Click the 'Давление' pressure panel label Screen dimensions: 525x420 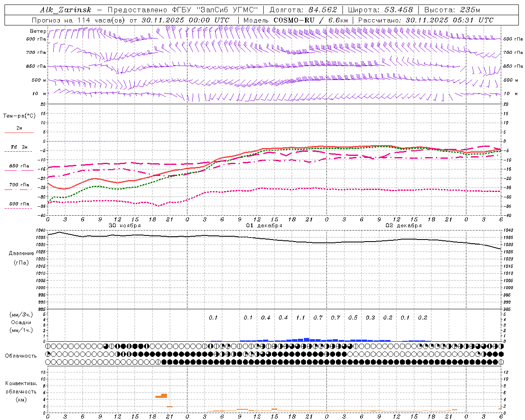tap(21, 253)
